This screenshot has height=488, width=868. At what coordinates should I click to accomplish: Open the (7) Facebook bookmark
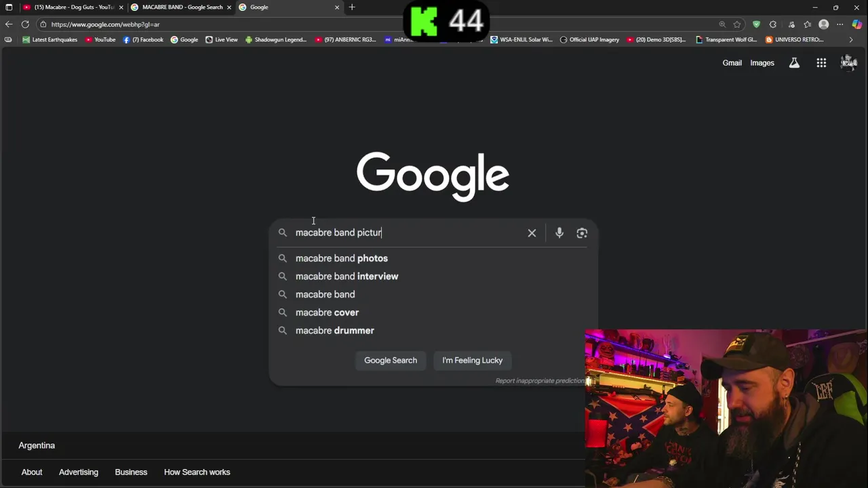pos(143,39)
